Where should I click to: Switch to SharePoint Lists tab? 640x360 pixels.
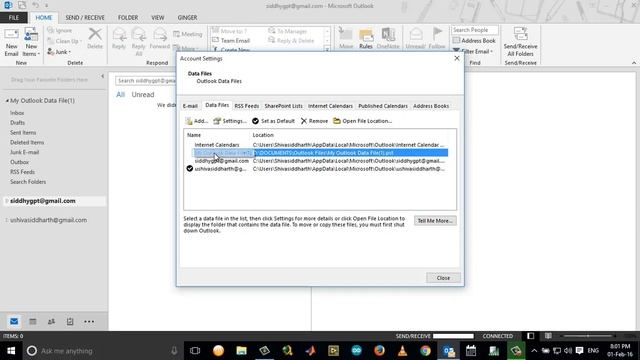tap(283, 106)
